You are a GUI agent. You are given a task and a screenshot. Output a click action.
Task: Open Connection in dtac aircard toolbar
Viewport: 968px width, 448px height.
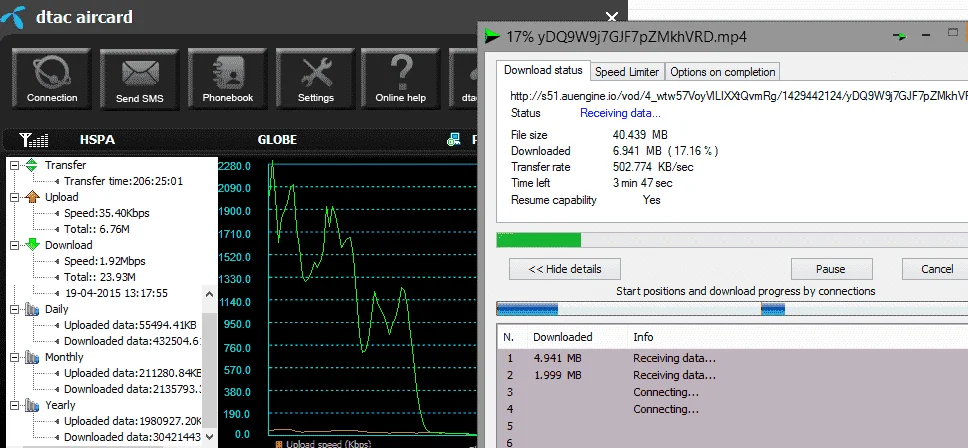[x=52, y=79]
